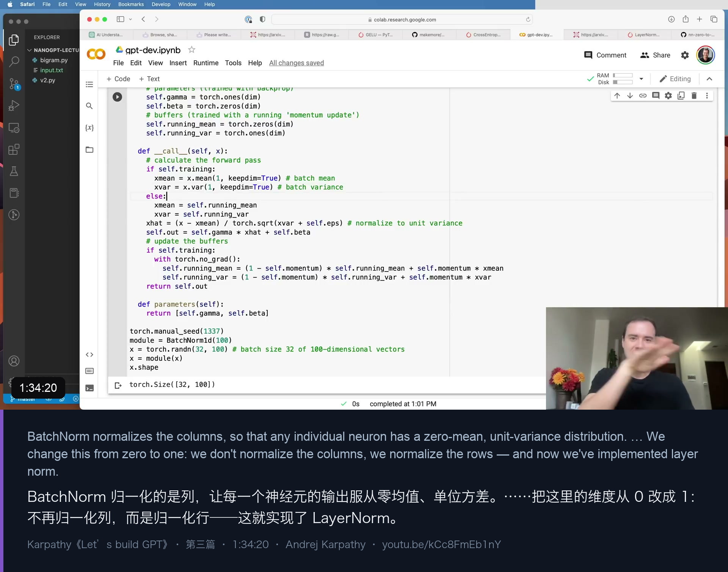Open Colab File menu
The width and height of the screenshot is (728, 572).
click(x=118, y=63)
